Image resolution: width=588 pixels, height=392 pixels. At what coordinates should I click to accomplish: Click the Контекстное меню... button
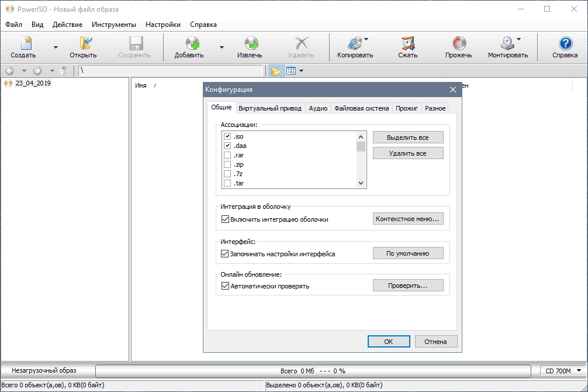click(408, 219)
